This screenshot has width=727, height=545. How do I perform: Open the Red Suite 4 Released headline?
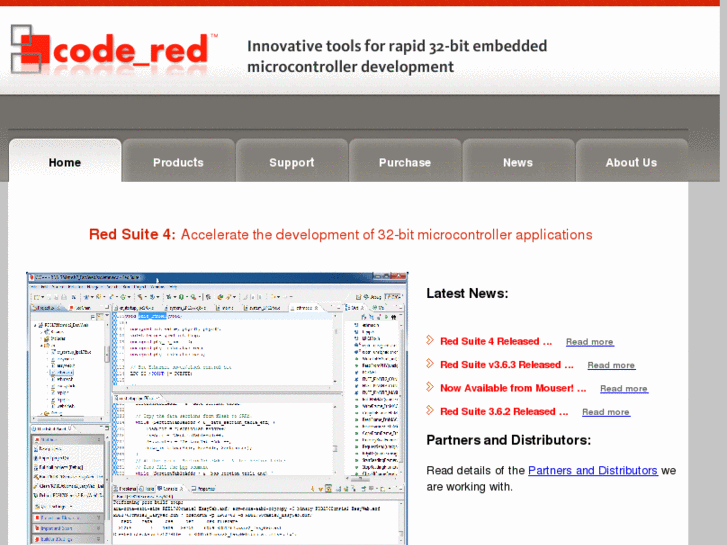tap(496, 341)
